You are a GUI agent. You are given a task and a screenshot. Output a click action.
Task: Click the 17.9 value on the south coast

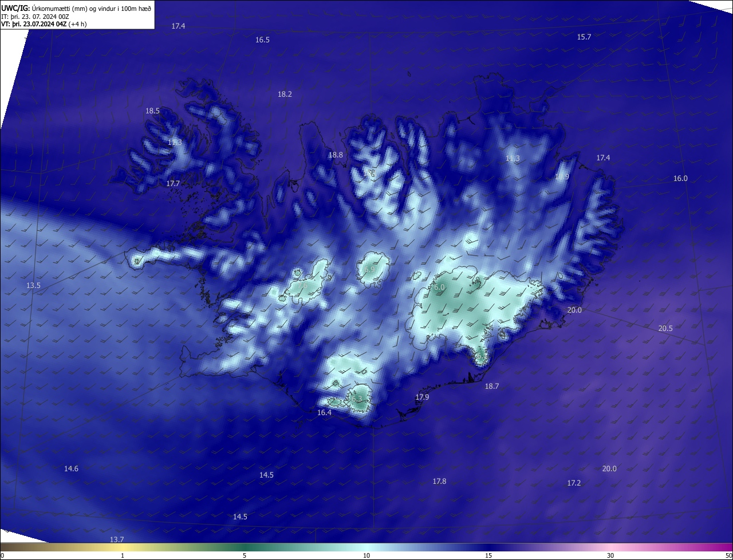coord(422,397)
